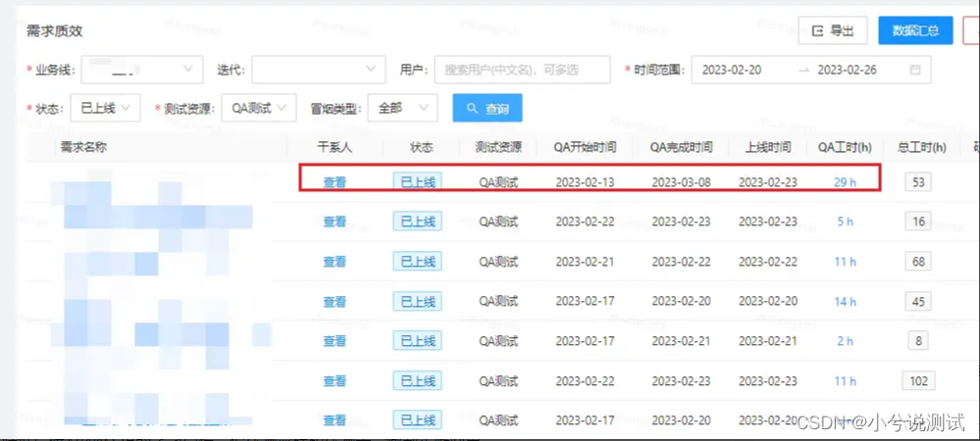Click the 2 h QA hours link

coord(845,341)
